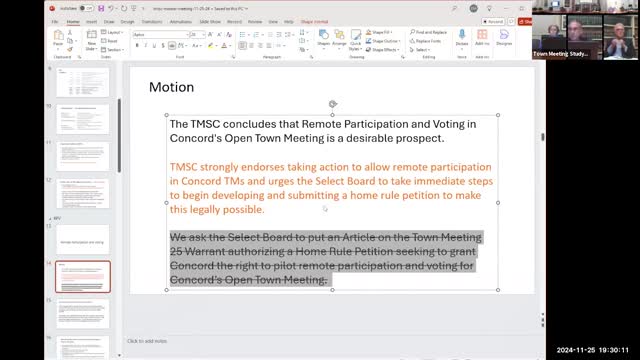This screenshot has width=640, height=360.
Task: Open the Change Case dropdown
Action: coord(197,45)
